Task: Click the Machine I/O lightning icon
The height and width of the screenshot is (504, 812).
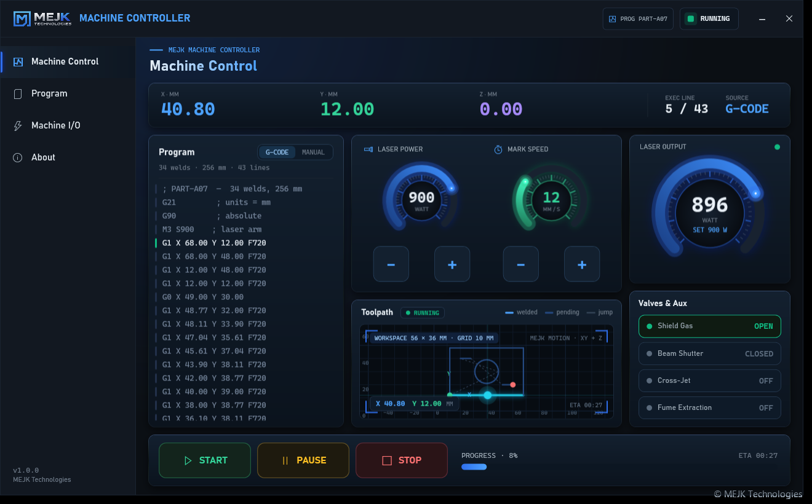Action: tap(18, 125)
